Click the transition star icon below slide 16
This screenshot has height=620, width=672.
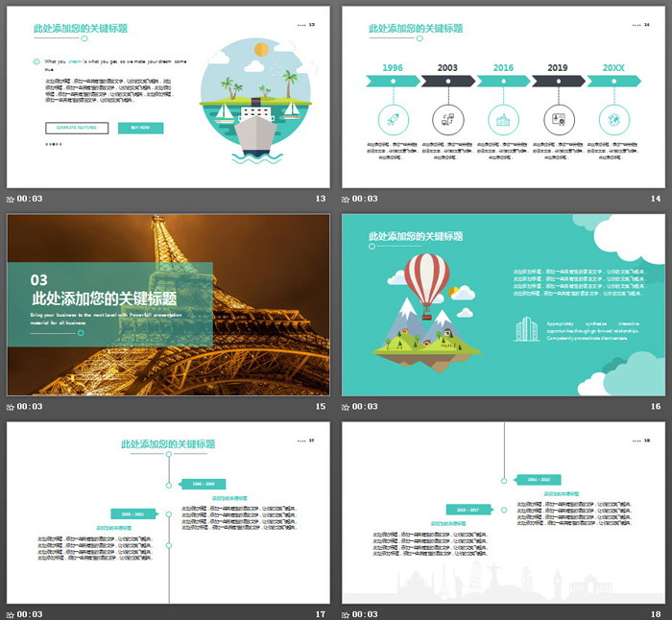[346, 407]
